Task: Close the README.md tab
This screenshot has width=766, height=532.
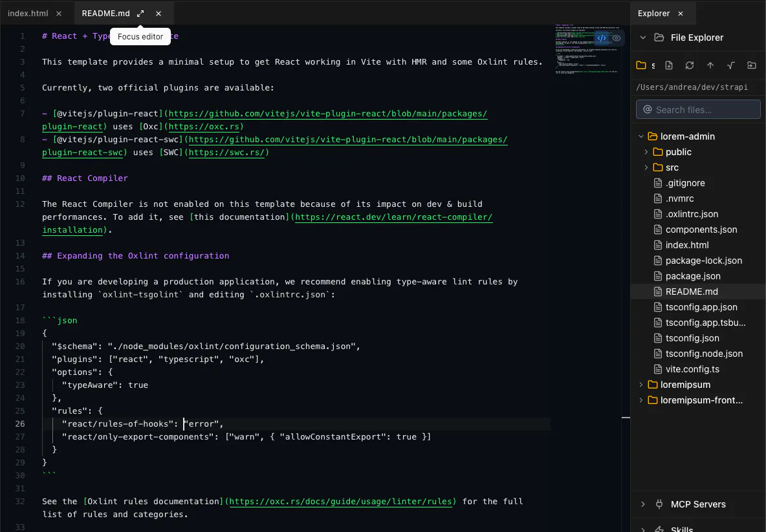Action: [x=159, y=14]
